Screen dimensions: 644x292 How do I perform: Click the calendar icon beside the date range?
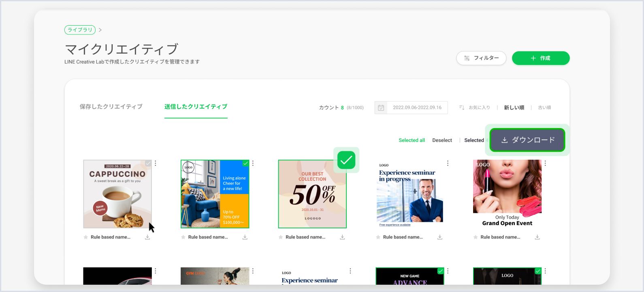381,107
